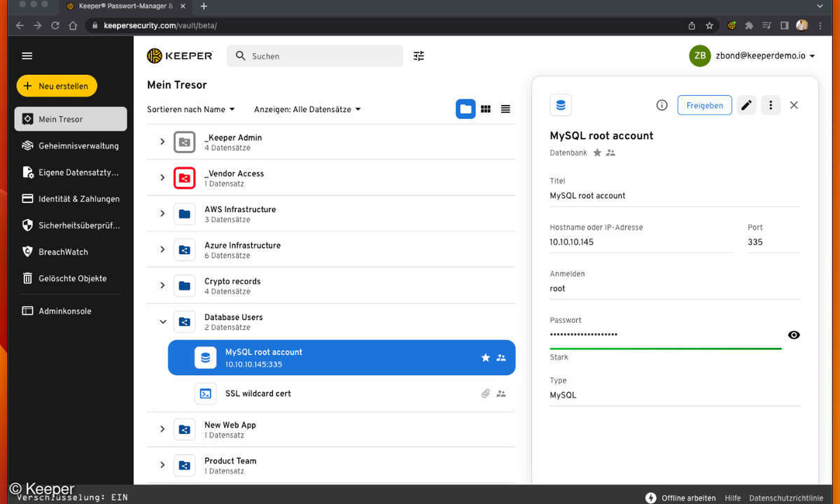Switch to list view icon
Image resolution: width=840 pixels, height=504 pixels.
point(505,109)
